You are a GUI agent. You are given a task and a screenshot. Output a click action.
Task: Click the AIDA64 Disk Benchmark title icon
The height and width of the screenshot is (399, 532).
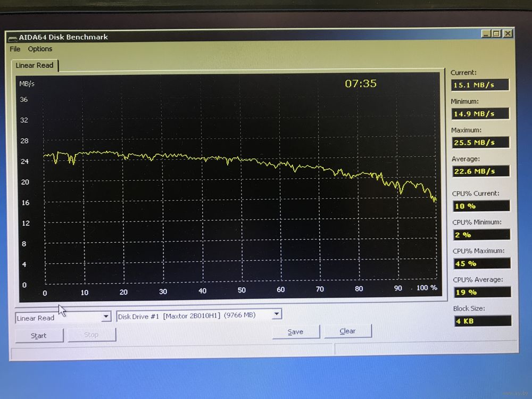click(13, 38)
